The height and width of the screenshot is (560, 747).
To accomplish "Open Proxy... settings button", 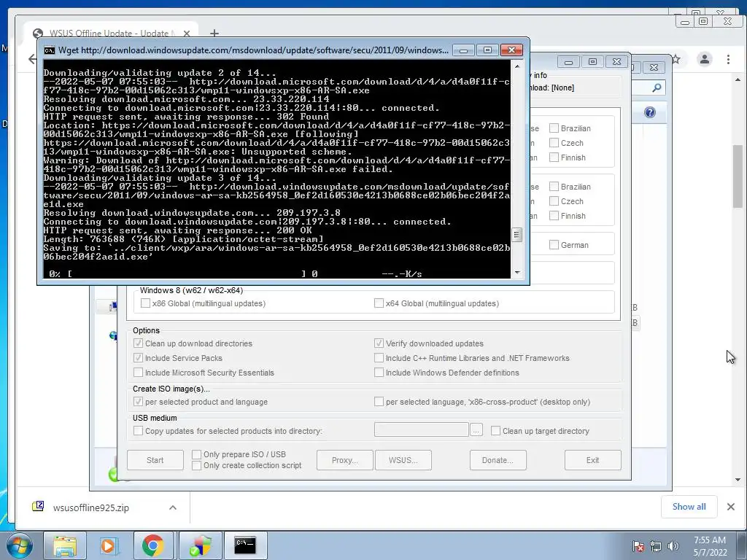I will pyautogui.click(x=345, y=460).
